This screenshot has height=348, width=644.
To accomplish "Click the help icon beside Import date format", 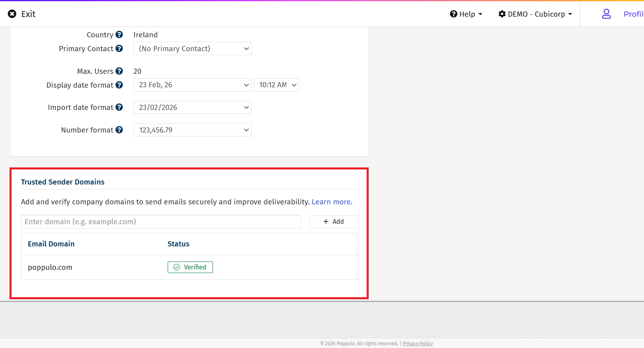I will (x=119, y=107).
